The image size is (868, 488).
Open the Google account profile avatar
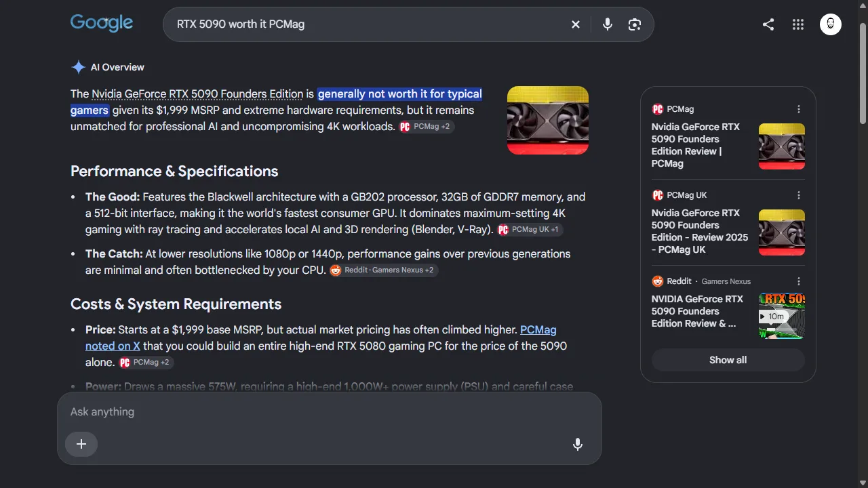pos(831,24)
